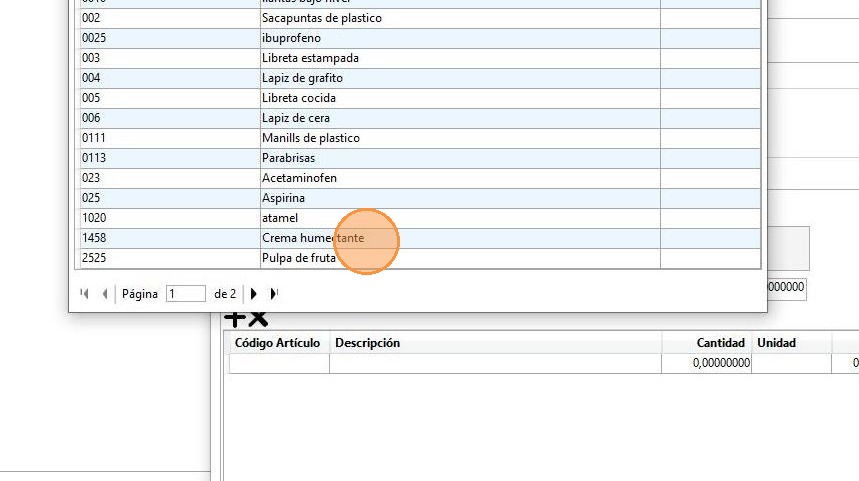Jump to the last page arrow
Image resolution: width=859 pixels, height=481 pixels.
coord(274,294)
